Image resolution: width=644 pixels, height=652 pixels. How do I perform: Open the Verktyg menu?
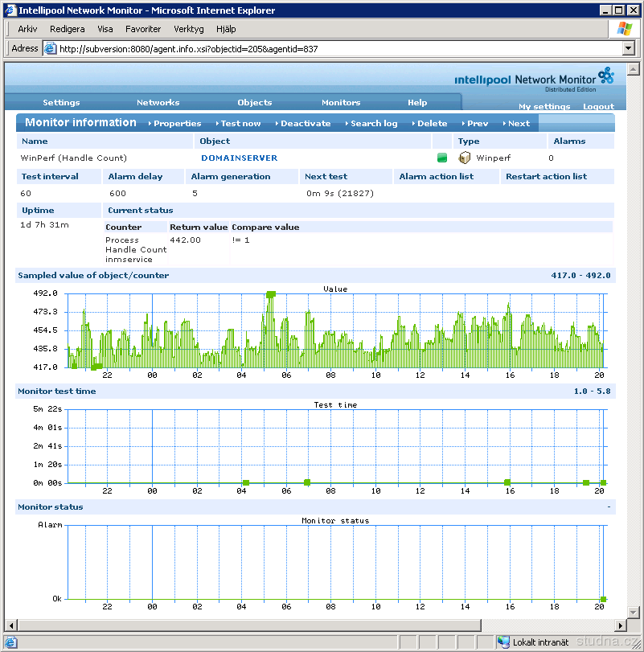pos(188,29)
